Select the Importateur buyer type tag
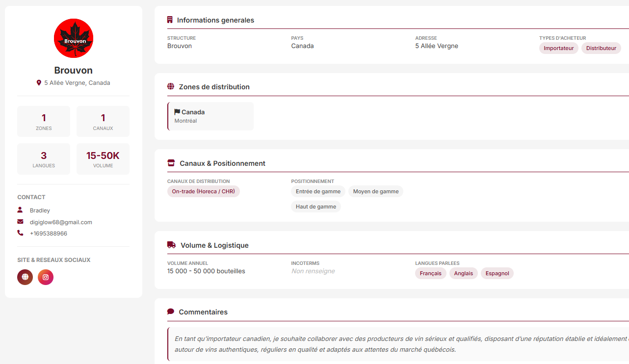 (x=559, y=48)
